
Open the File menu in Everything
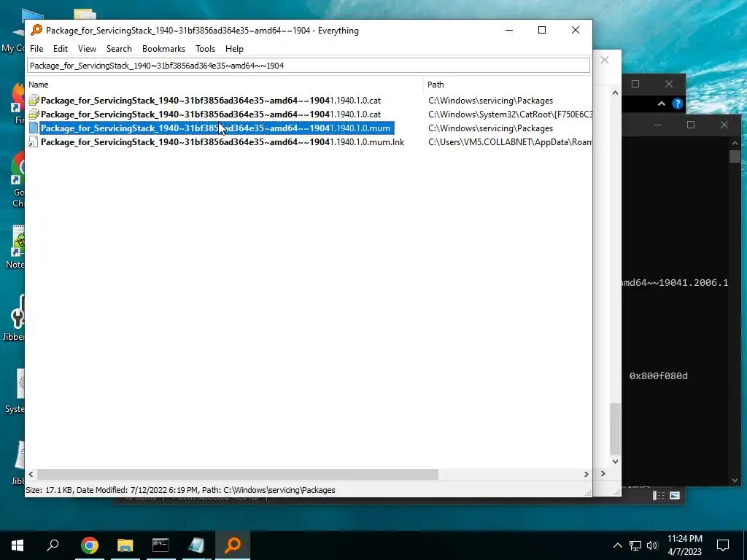36,49
